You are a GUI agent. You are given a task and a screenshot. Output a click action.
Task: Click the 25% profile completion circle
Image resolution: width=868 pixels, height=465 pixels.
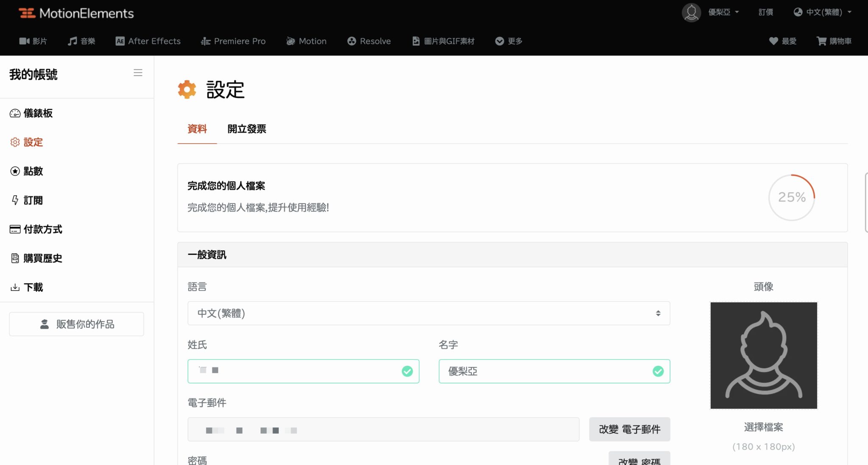(791, 197)
